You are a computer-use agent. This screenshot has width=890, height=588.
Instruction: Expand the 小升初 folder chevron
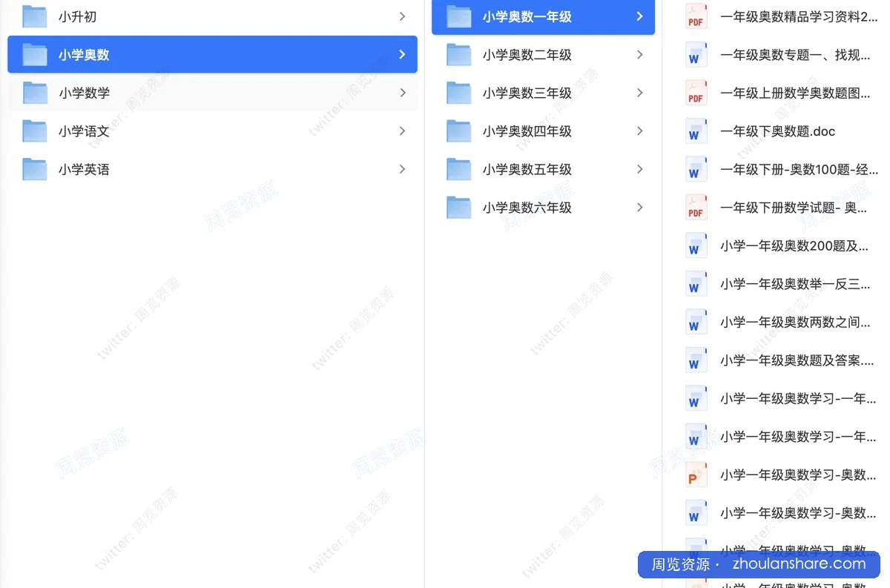[402, 16]
